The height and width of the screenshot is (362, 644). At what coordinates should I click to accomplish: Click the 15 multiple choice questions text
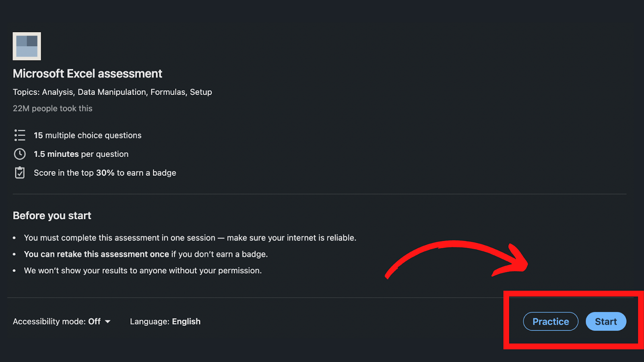(88, 136)
